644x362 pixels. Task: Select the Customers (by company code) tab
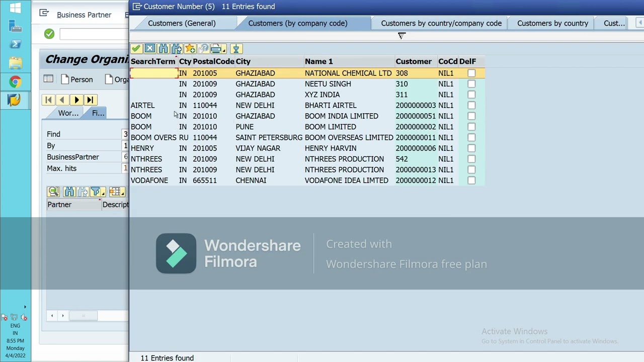[298, 23]
